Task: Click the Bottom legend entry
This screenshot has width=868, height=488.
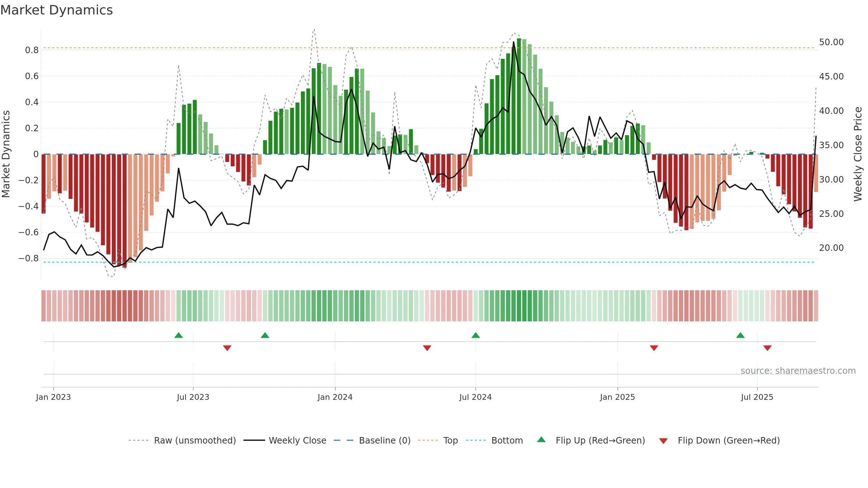Action: click(x=494, y=440)
